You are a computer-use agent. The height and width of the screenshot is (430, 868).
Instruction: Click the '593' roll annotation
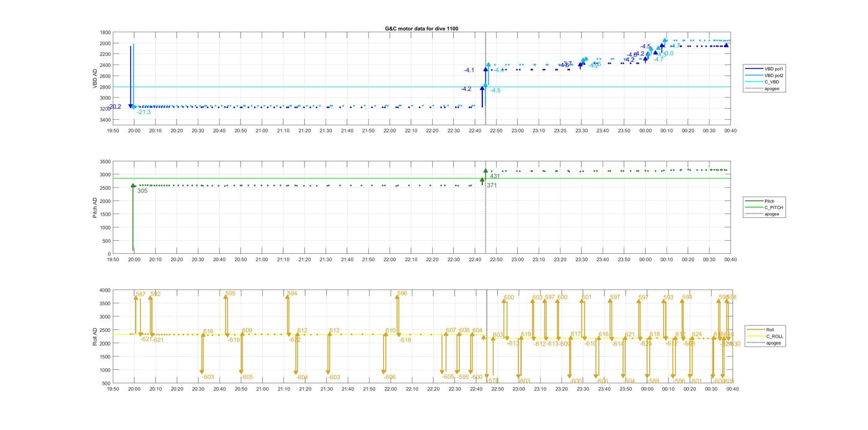click(668, 298)
